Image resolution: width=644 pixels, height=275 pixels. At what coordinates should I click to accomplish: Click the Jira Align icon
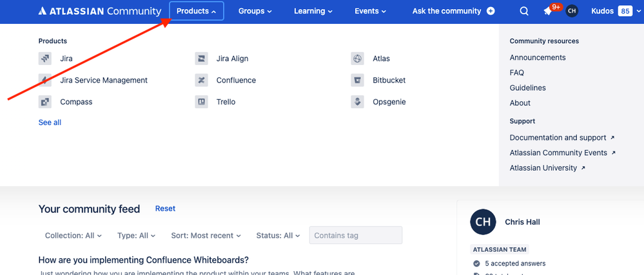pyautogui.click(x=201, y=59)
